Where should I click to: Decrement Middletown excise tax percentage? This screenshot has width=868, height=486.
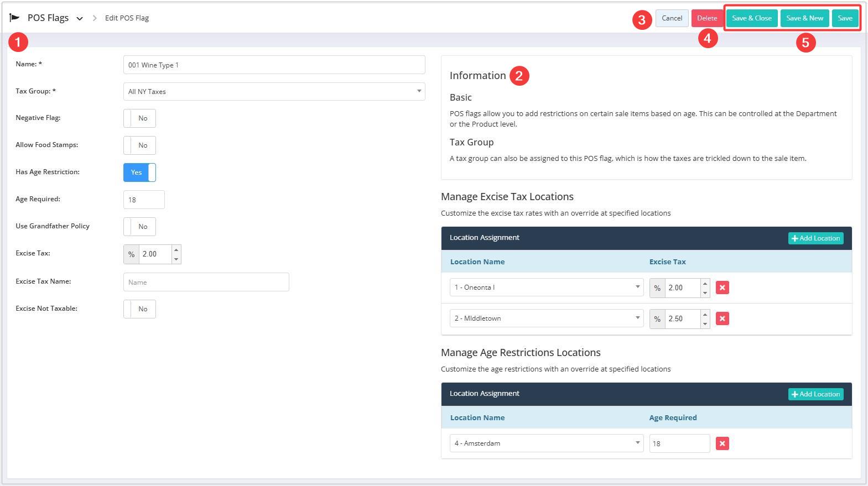pos(705,323)
